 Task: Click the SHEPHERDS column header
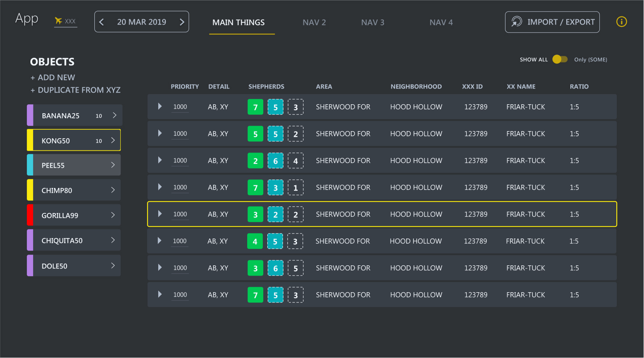click(266, 86)
